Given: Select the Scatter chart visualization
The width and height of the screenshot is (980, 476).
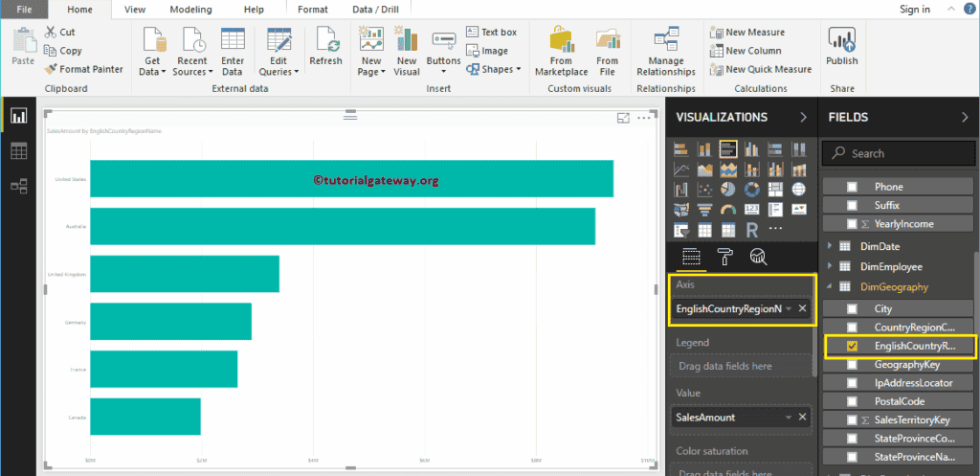Looking at the screenshot, I should tap(705, 190).
